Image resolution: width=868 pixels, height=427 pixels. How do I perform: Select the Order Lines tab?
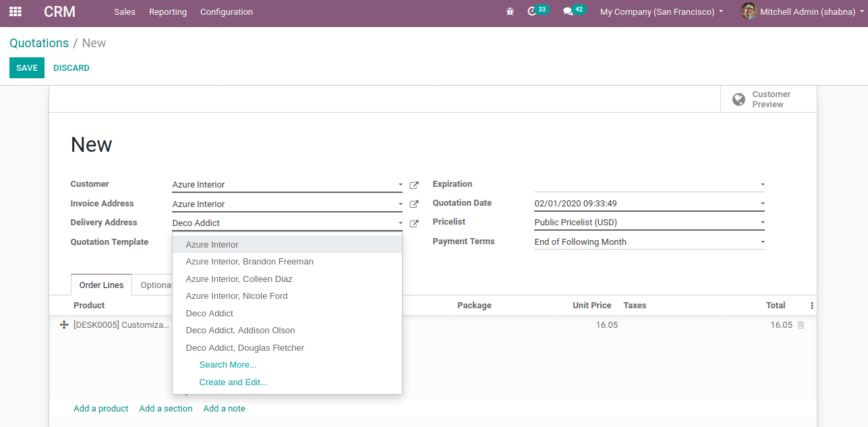[101, 285]
